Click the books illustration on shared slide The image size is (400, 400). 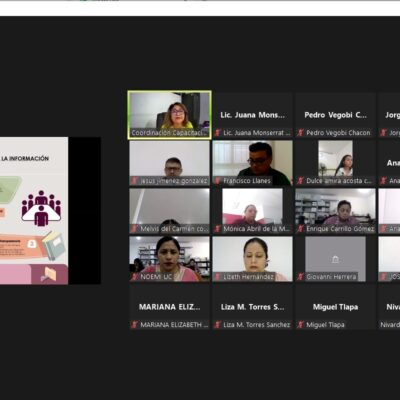[53, 246]
